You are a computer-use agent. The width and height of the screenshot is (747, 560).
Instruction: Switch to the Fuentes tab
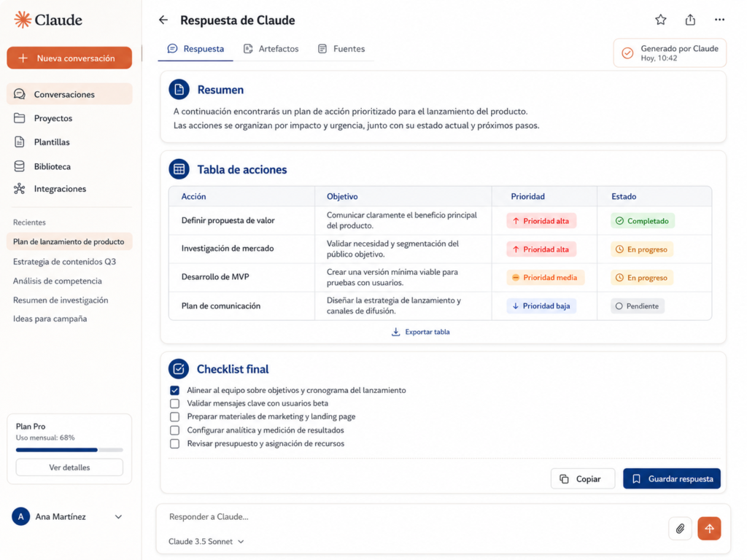pos(341,49)
